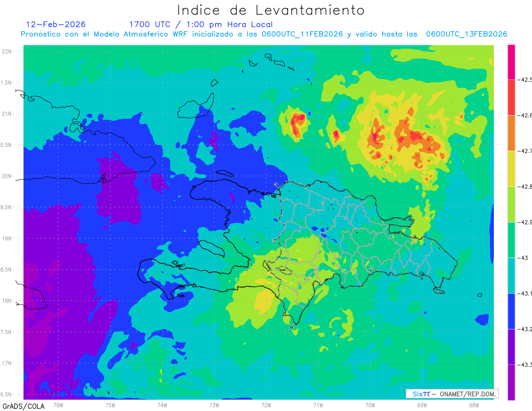
Task: Click the '75W' longitude label
Action: (110, 405)
